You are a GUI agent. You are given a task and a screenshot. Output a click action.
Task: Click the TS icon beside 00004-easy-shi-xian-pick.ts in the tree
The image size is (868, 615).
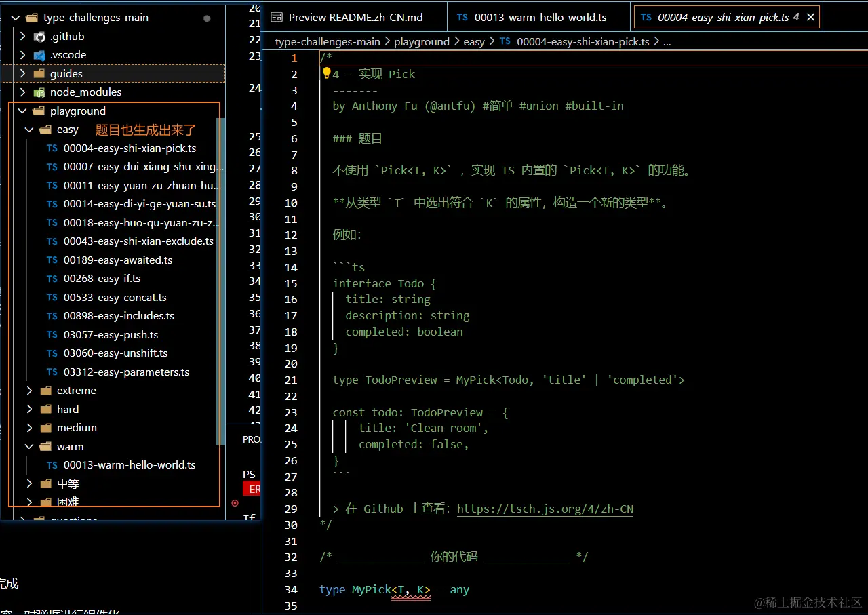tap(52, 148)
